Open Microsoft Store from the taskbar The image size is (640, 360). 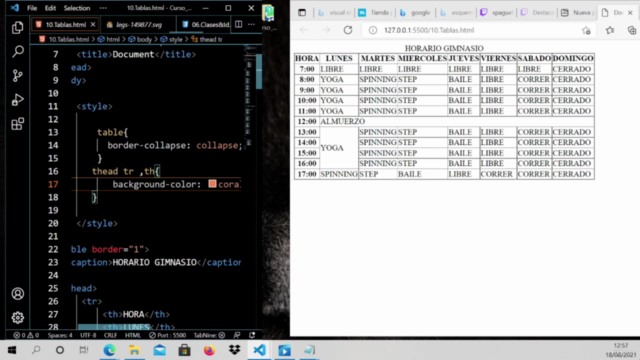(x=184, y=350)
